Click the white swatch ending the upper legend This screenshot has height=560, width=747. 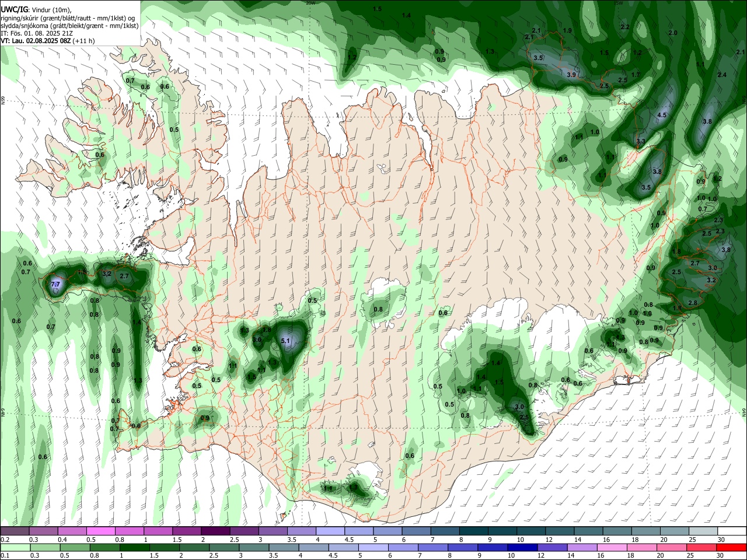731,531
